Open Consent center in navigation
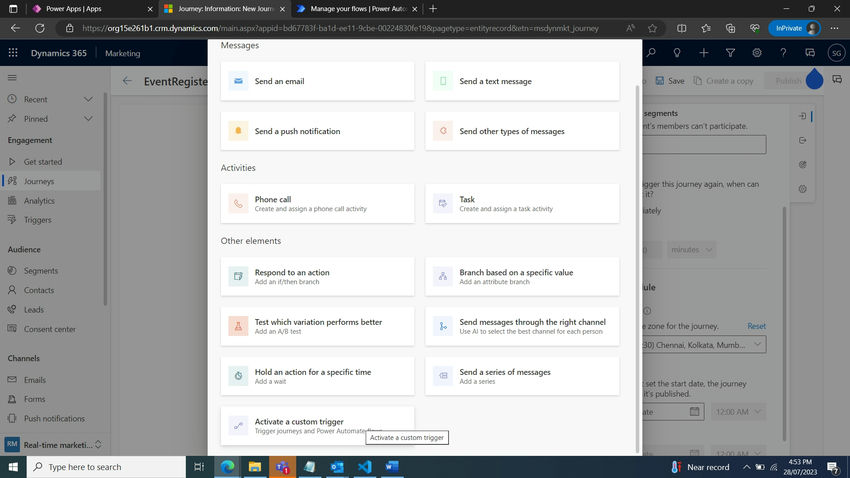Viewport: 850px width, 478px height. [x=50, y=329]
